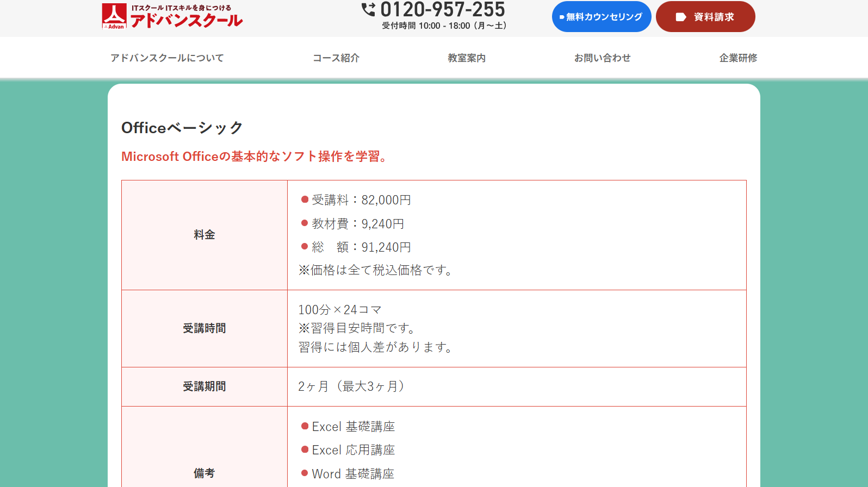The height and width of the screenshot is (487, 868).
Task: Click 受付時間 10:00 - 18:00 text
Action: pyautogui.click(x=444, y=26)
